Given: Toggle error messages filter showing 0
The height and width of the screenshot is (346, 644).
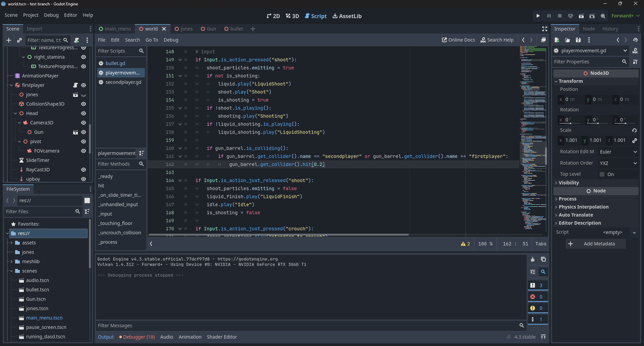Looking at the screenshot, I should click(538, 297).
